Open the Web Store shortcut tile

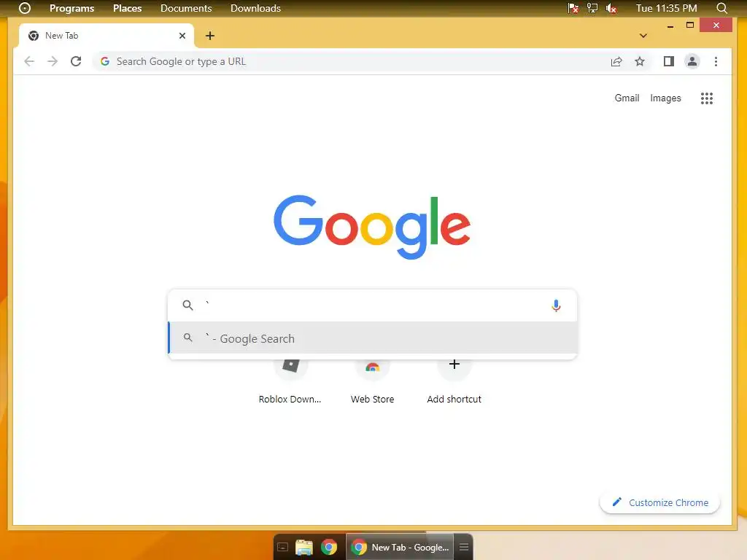click(373, 381)
